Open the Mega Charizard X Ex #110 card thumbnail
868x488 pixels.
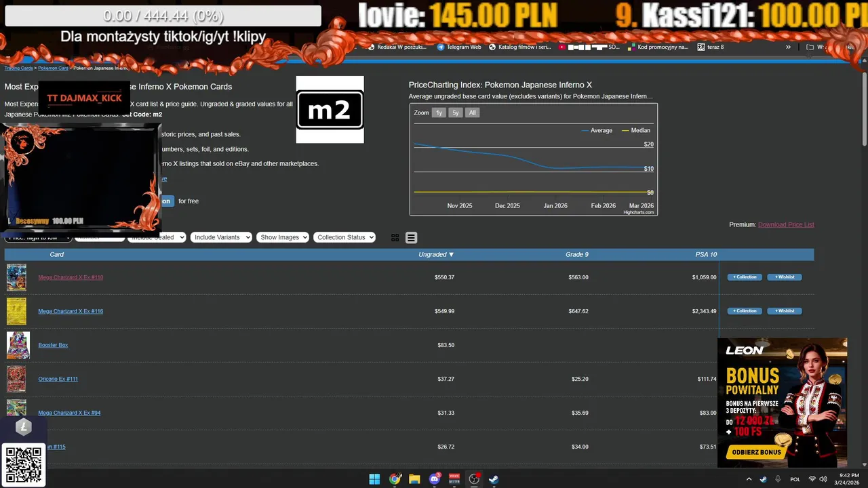pyautogui.click(x=16, y=277)
